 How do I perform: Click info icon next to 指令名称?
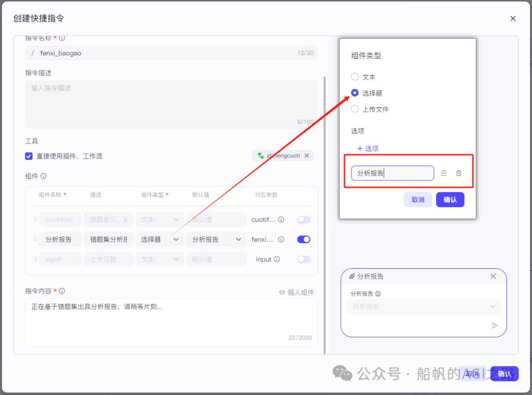click(62, 38)
